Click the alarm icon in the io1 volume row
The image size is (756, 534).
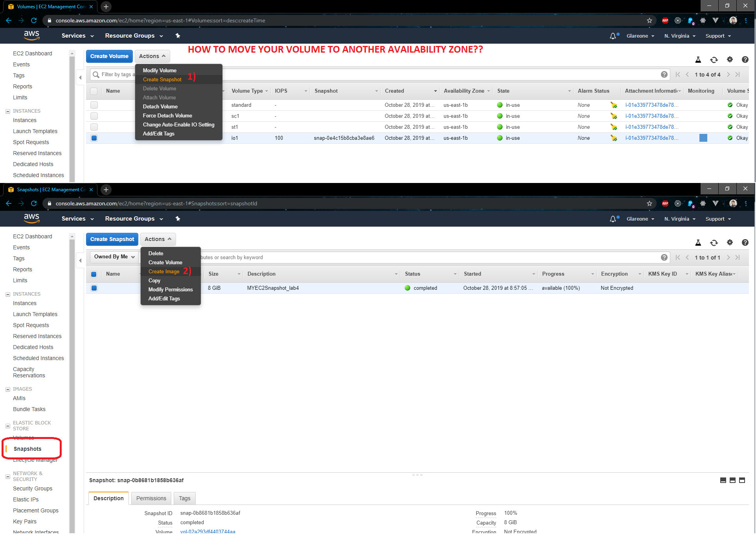[613, 138]
